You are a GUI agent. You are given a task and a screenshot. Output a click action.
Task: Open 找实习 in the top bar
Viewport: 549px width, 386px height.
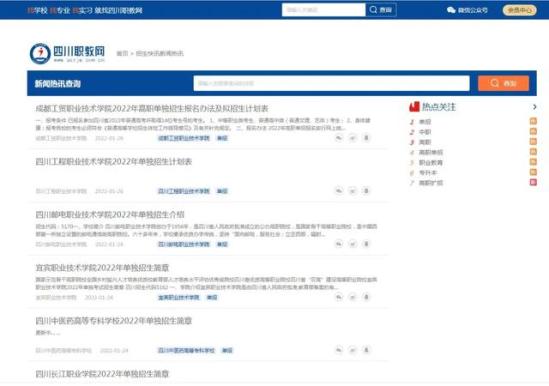[83, 11]
